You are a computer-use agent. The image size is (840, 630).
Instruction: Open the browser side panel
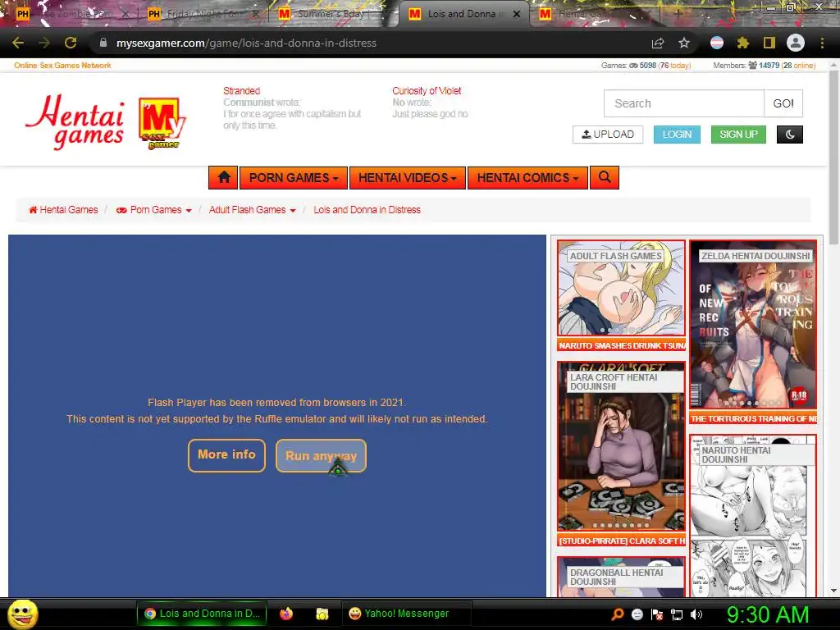point(769,43)
